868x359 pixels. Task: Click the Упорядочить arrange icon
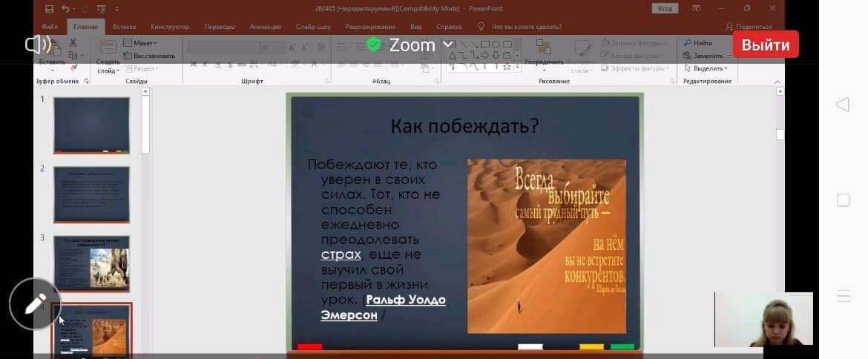(x=544, y=52)
